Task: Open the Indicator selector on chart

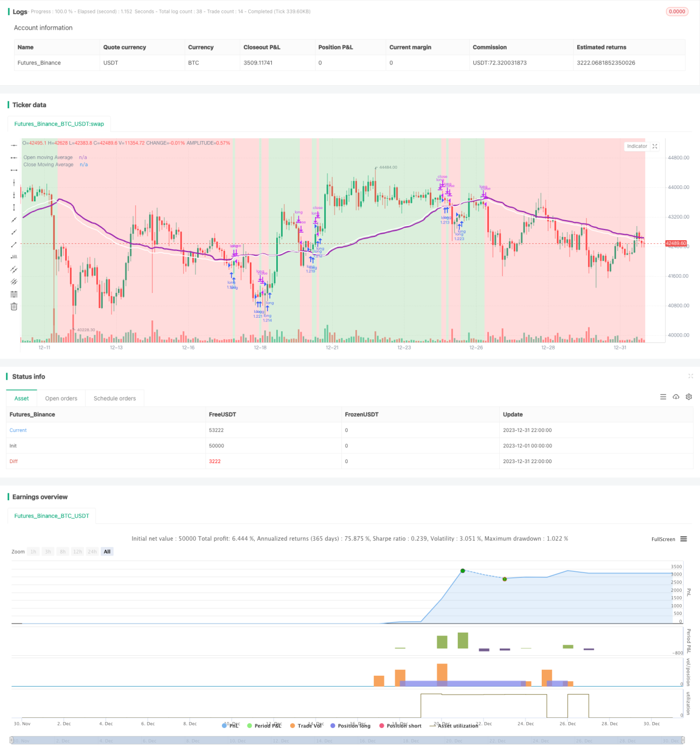Action: click(637, 146)
